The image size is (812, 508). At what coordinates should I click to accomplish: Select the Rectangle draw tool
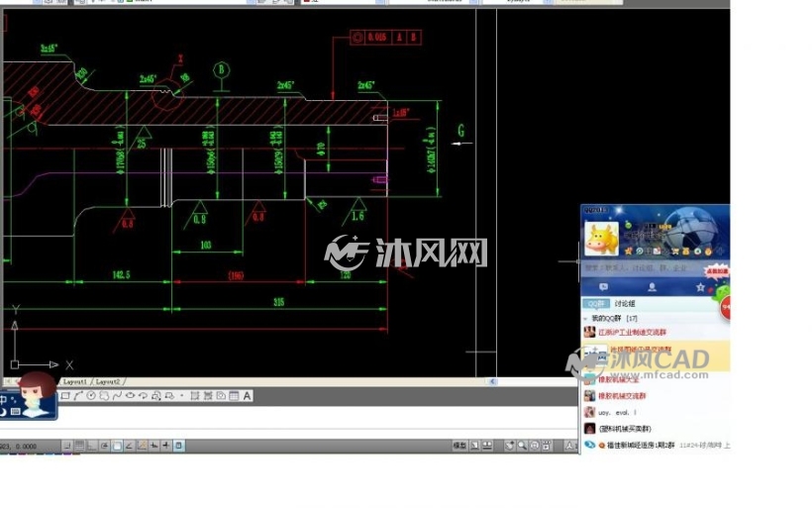(x=65, y=396)
